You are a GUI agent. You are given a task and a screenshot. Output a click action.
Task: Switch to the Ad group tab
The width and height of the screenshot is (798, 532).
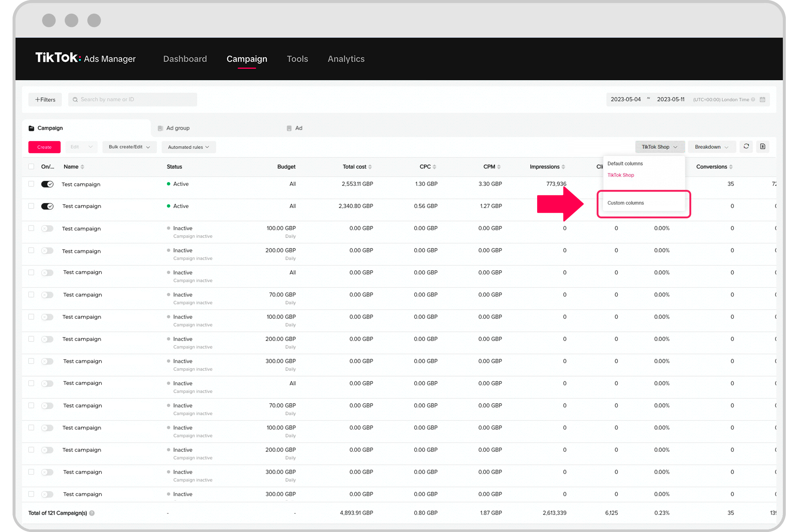pos(178,128)
